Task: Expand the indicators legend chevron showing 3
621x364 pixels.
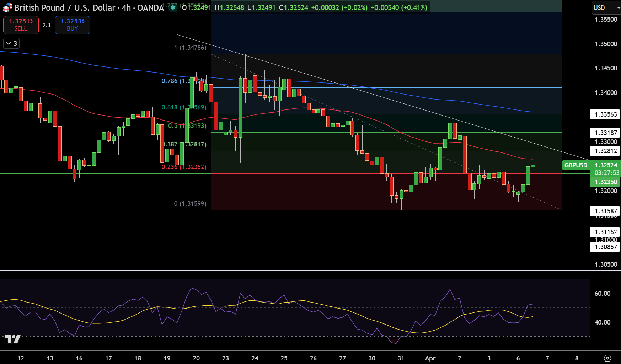Action: pyautogui.click(x=11, y=43)
